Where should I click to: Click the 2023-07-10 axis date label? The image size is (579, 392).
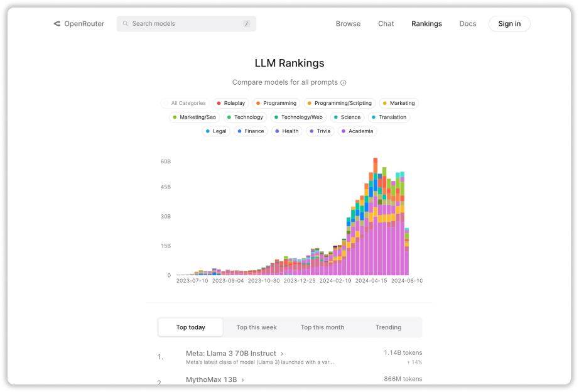[192, 281]
